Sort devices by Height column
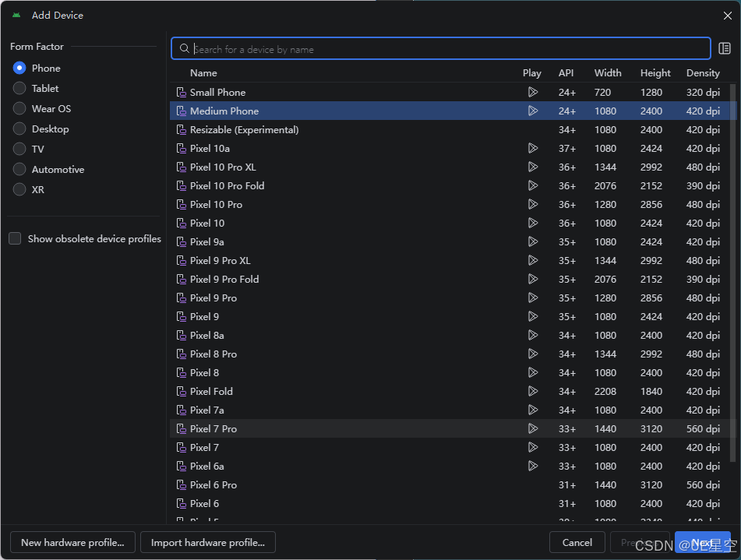 coord(655,72)
